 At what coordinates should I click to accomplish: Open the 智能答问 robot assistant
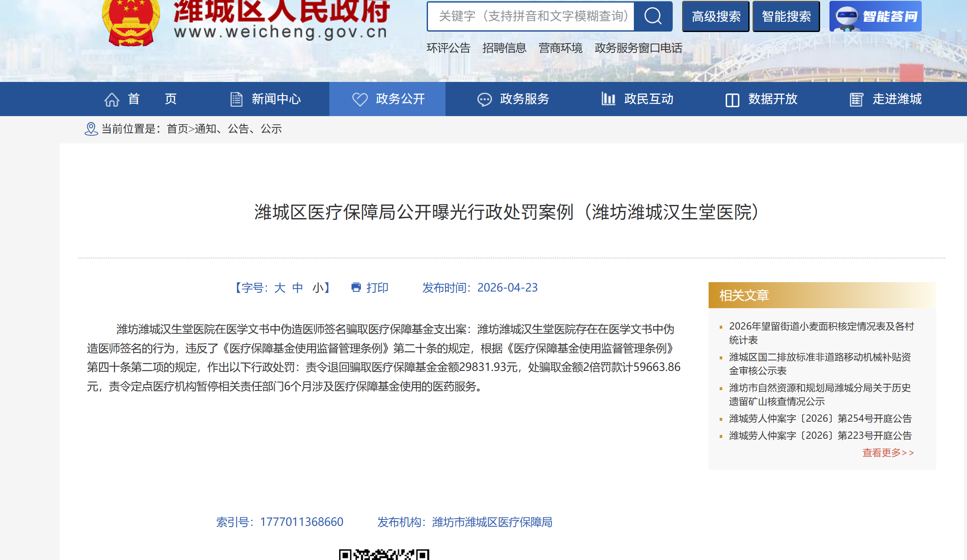875,16
